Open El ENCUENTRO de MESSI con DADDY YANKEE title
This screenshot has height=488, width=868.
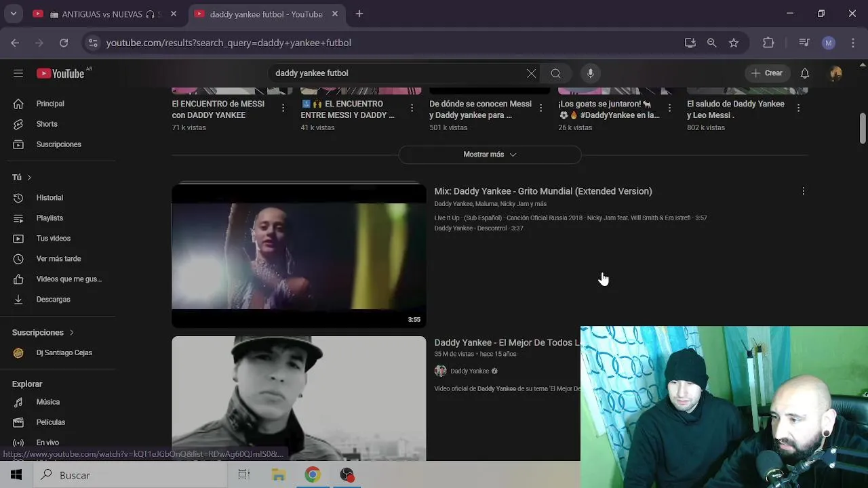click(x=218, y=109)
